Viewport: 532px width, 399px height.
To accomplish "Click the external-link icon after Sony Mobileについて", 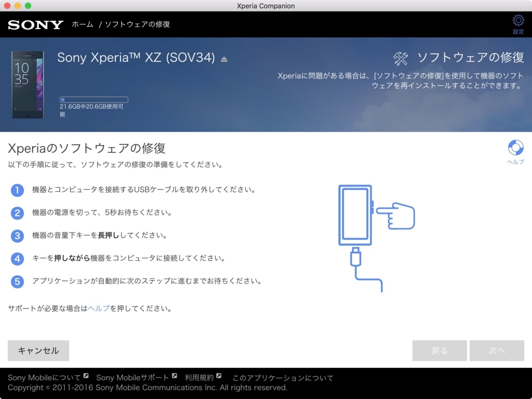I will (x=86, y=376).
